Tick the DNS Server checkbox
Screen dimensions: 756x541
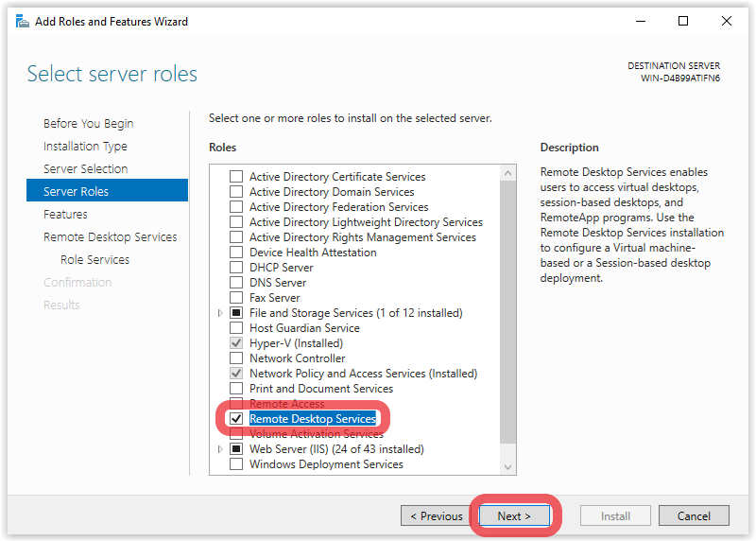point(236,283)
